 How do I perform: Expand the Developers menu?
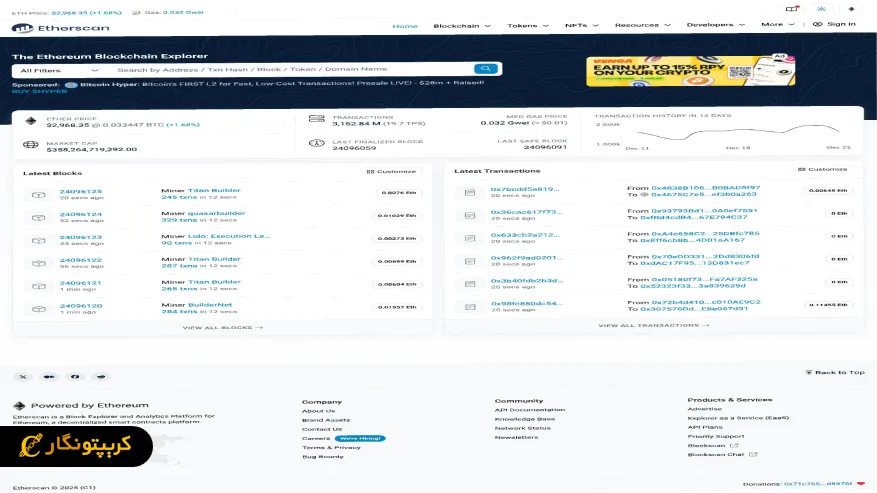(716, 25)
